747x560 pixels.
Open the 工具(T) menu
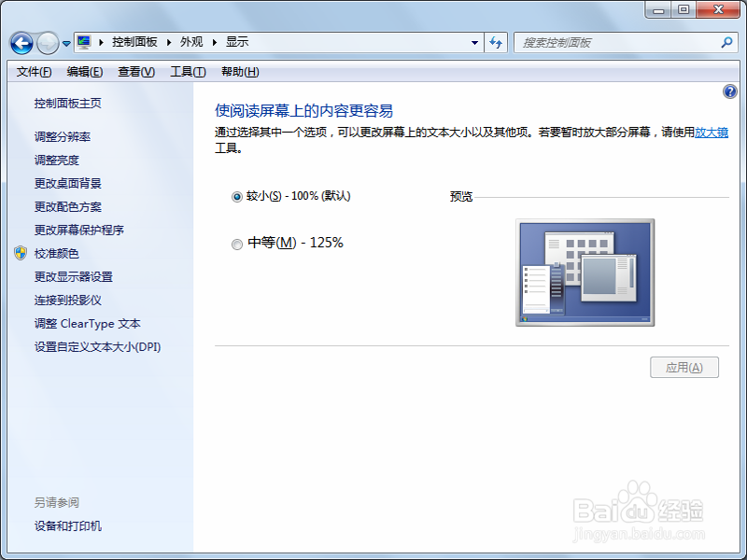tap(189, 72)
